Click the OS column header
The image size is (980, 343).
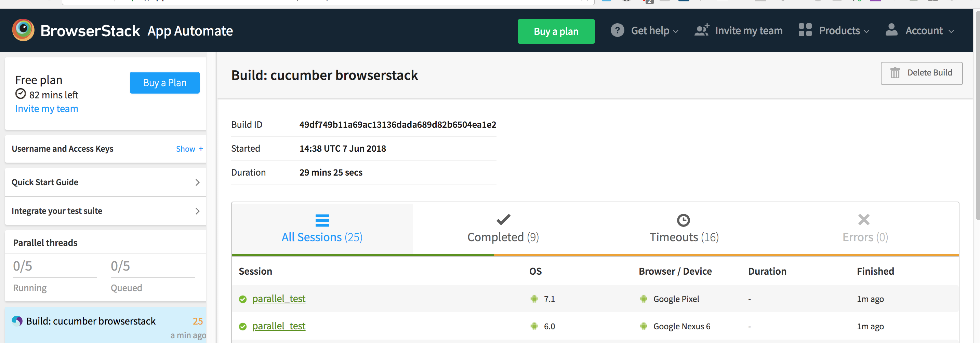[x=535, y=272]
